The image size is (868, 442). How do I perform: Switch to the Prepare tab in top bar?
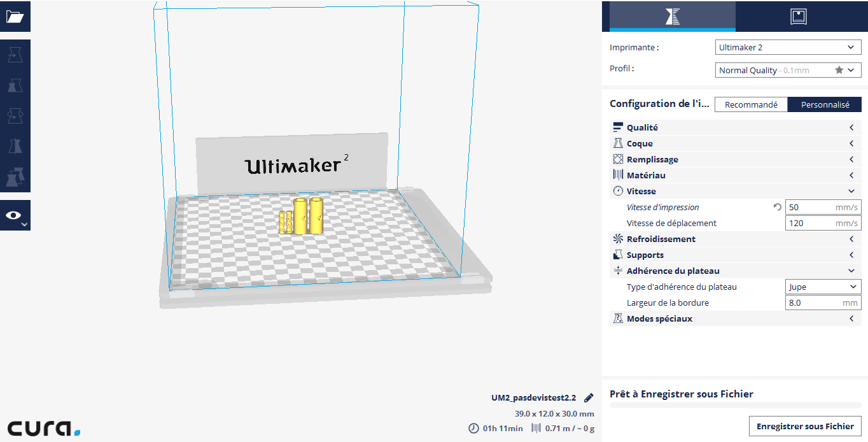[x=672, y=17]
